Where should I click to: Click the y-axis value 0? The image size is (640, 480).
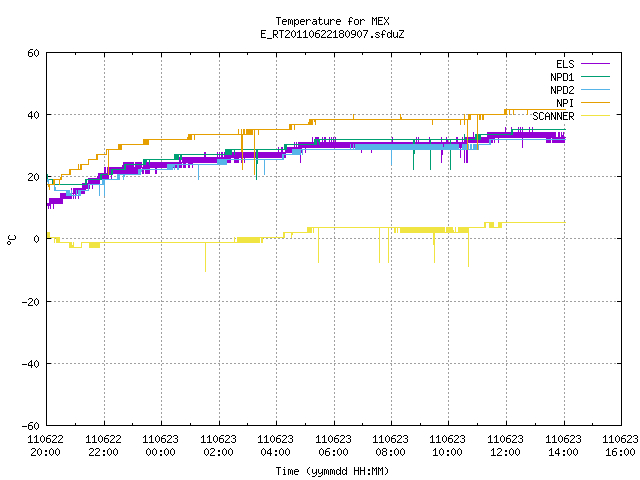[37, 239]
